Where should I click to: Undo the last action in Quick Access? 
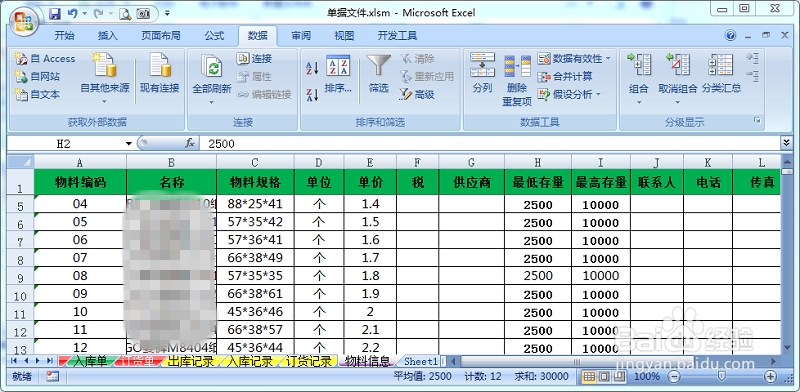point(72,14)
